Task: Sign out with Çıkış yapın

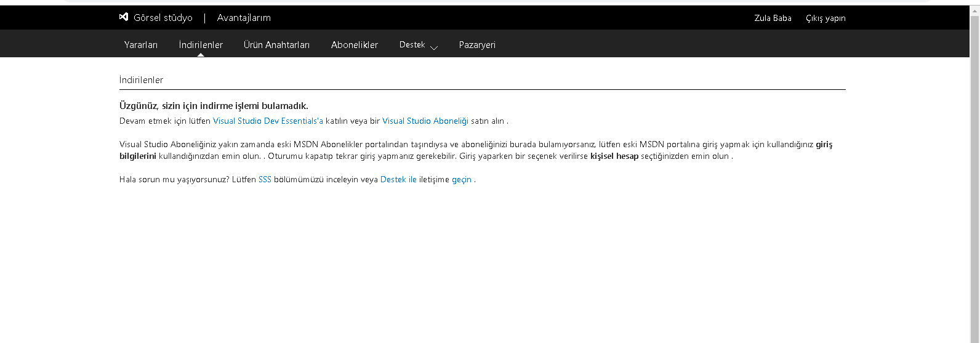Action: pyautogui.click(x=825, y=18)
